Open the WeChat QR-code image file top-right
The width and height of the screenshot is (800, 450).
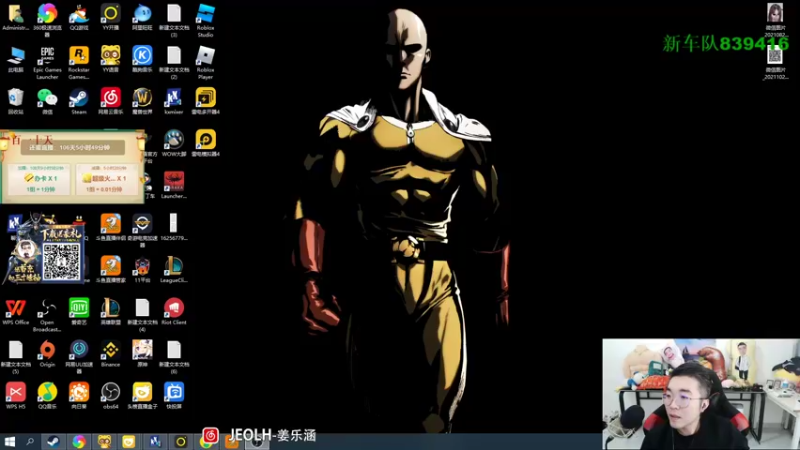774,62
